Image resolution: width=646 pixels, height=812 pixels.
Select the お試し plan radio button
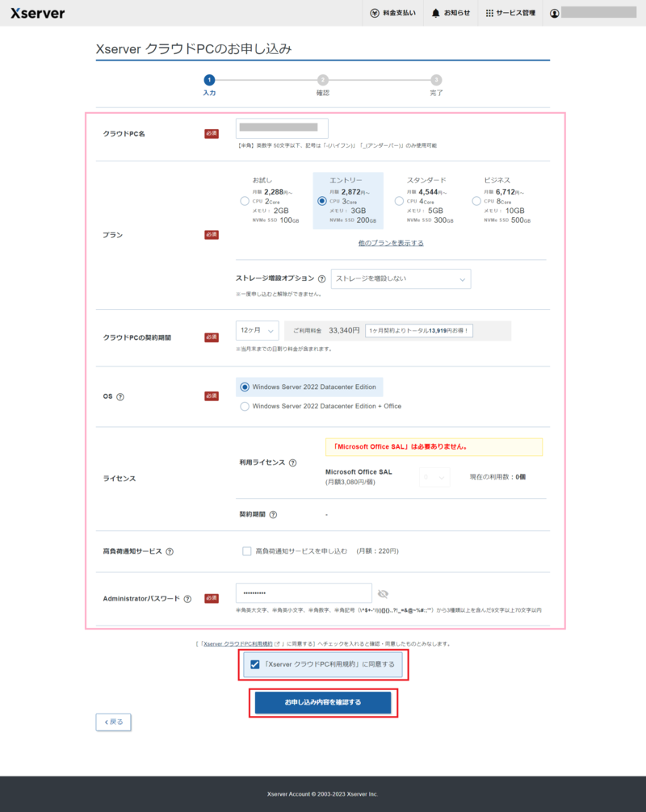click(x=245, y=201)
